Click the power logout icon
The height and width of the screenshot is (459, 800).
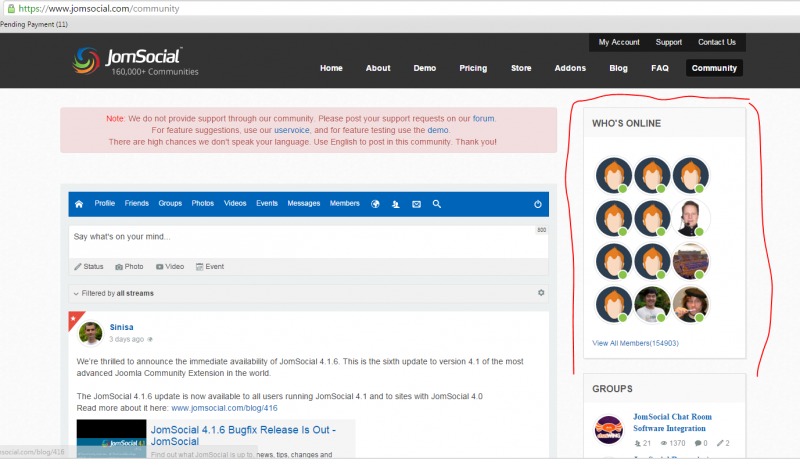click(538, 204)
